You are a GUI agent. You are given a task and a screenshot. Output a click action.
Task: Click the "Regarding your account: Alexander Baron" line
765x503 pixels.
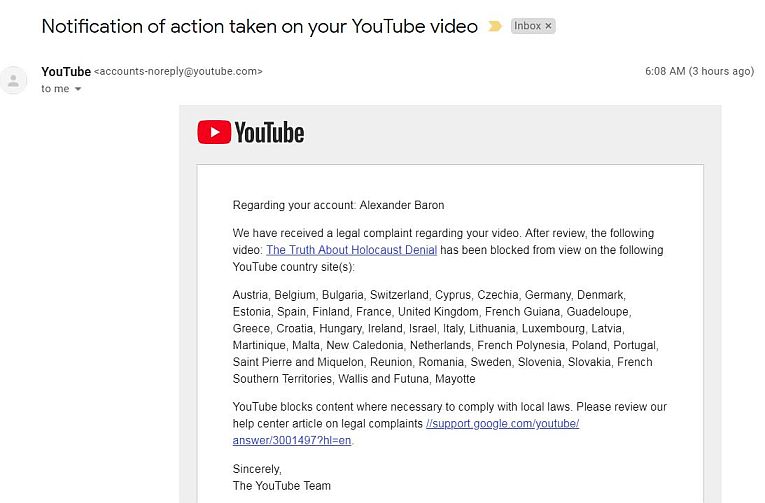click(338, 205)
